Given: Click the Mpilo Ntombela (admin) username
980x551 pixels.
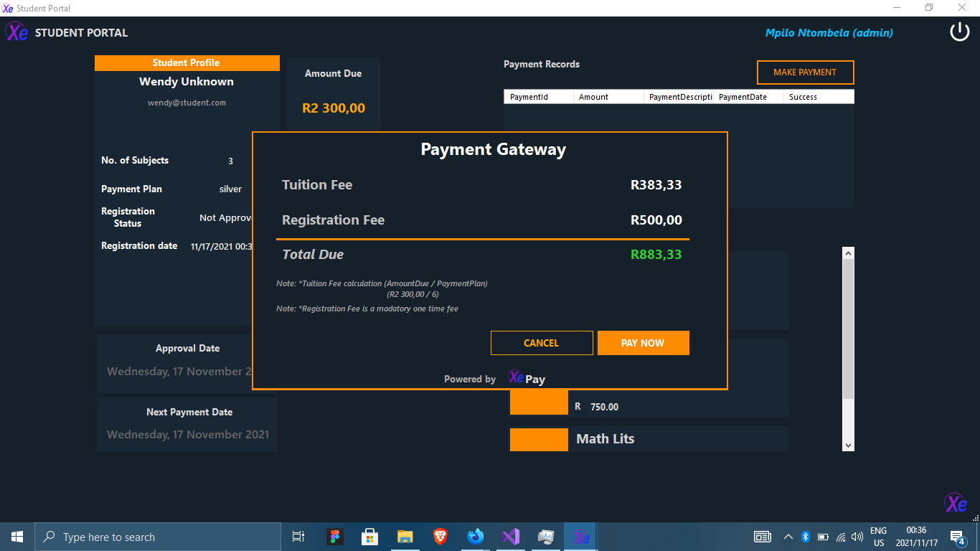Looking at the screenshot, I should (829, 32).
